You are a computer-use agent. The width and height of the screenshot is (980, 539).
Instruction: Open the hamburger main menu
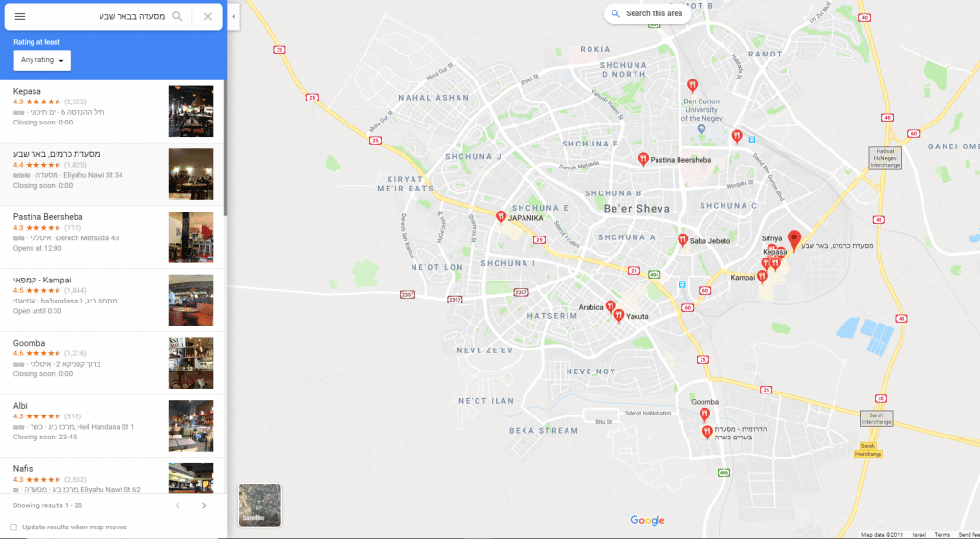coord(20,17)
